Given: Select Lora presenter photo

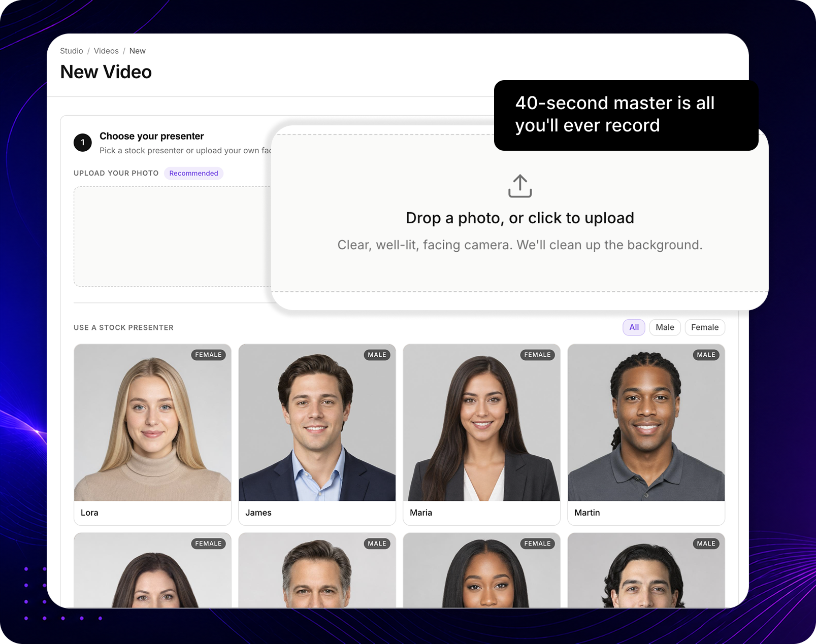Looking at the screenshot, I should (152, 423).
